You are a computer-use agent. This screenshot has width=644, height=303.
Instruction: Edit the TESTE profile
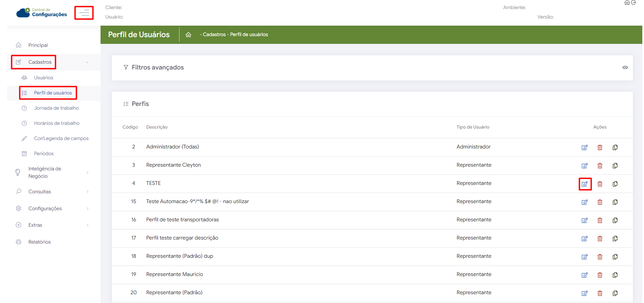[x=585, y=184]
